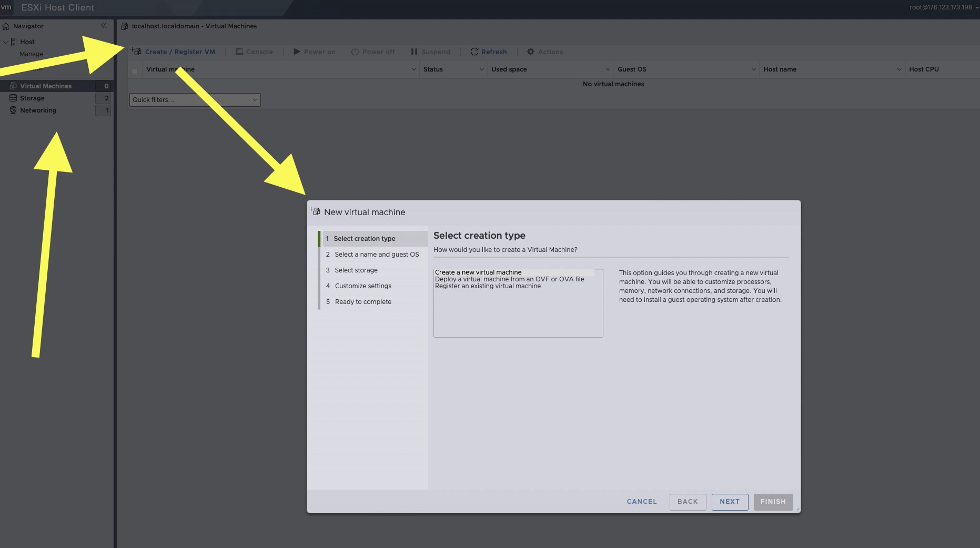Click the Virtual Machines count badge 0
Screen dimensions: 980x548
[103, 86]
